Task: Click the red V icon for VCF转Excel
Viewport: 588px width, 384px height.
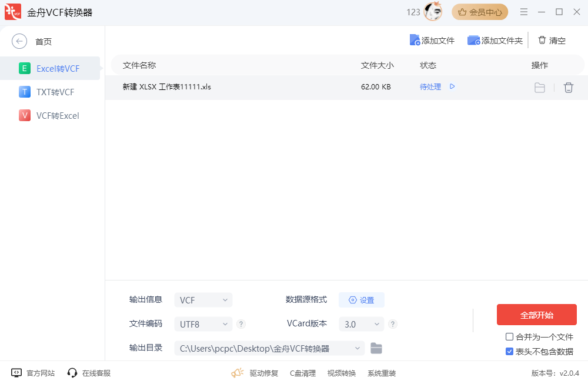Action: click(24, 115)
